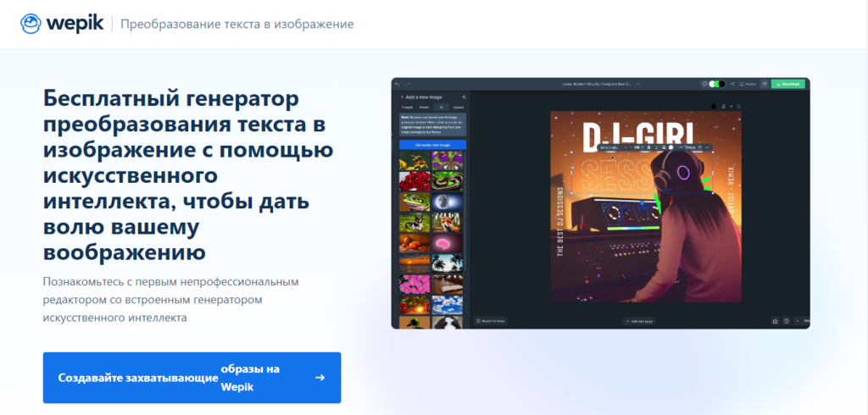Click the cloud save status icon beside the title

pos(637,84)
